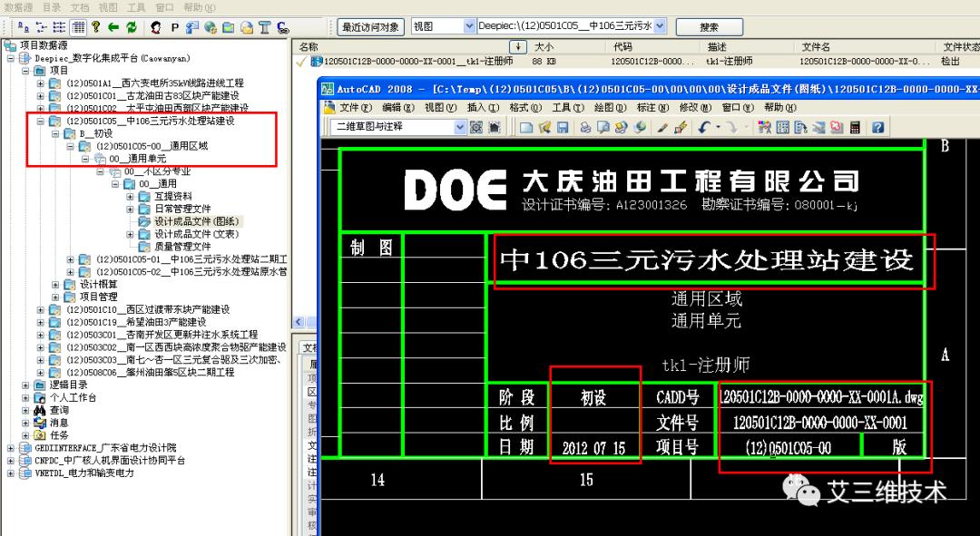Select the file row 120501C12B-0000-0000-XX-0001

[x=408, y=62]
